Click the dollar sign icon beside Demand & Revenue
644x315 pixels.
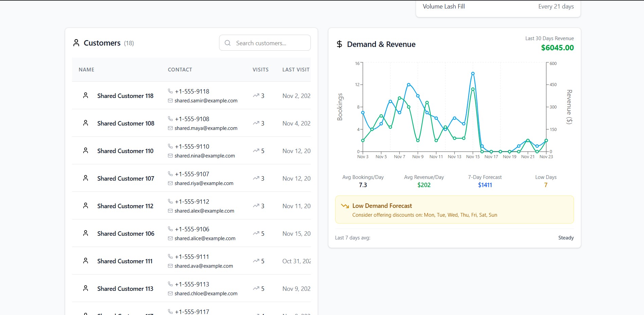339,44
